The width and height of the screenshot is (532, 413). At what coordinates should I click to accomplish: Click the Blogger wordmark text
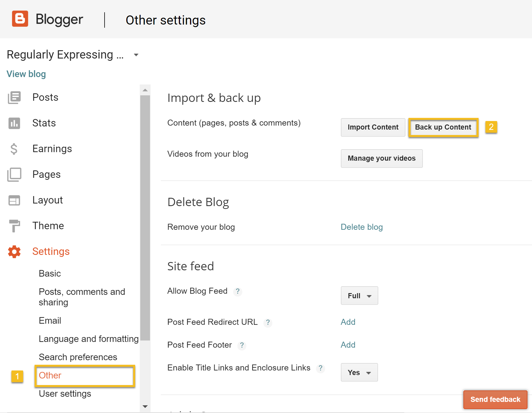(59, 19)
